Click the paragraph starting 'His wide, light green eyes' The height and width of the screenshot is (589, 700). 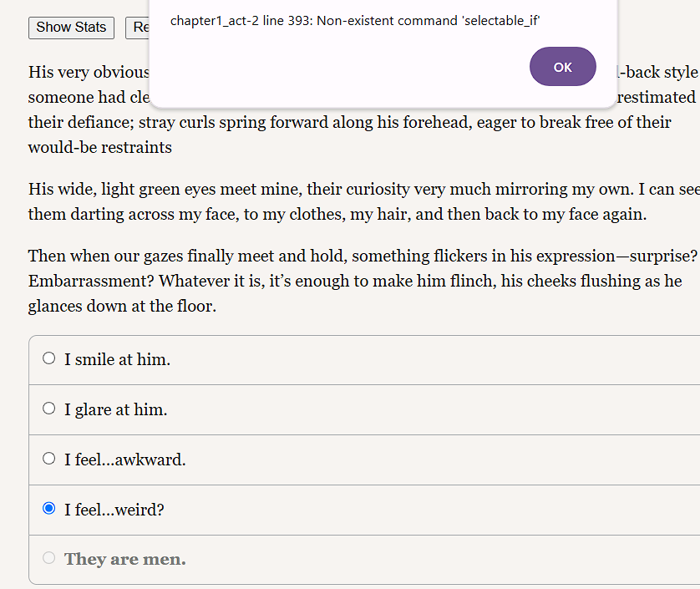[x=334, y=202]
